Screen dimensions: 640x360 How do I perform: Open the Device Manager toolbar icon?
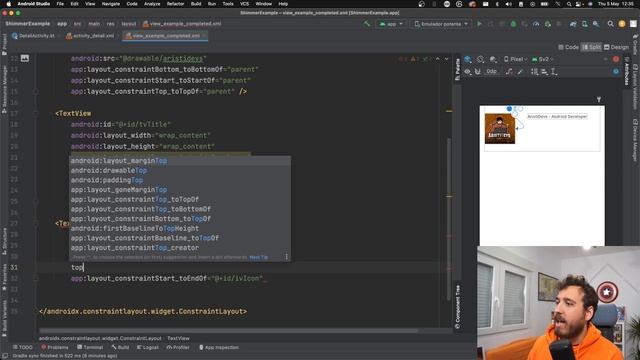pyautogui.click(x=584, y=24)
